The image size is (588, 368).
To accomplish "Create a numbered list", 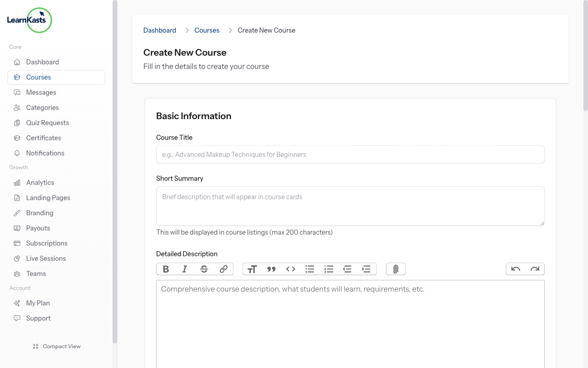I will [x=328, y=269].
